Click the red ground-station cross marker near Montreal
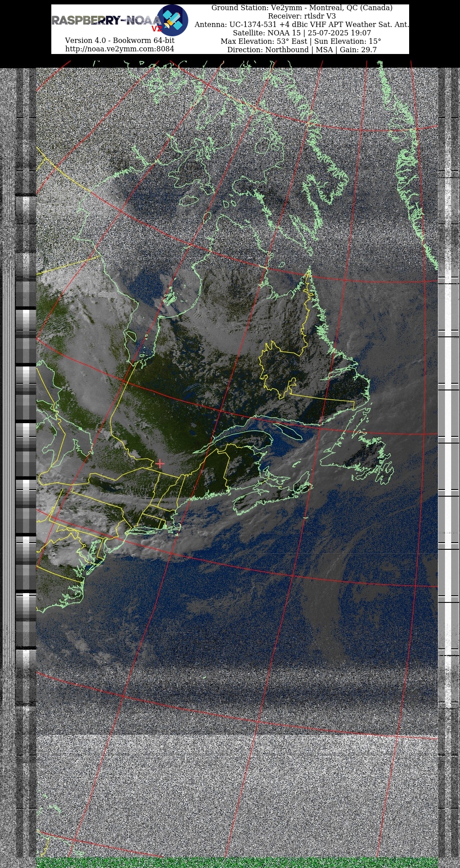Viewport: 460px width, 868px height. coord(160,463)
